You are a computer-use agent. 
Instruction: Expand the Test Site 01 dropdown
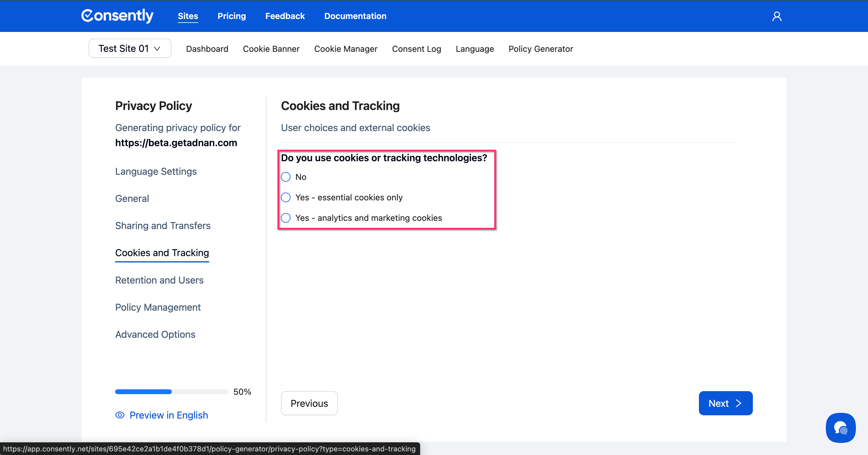point(130,49)
